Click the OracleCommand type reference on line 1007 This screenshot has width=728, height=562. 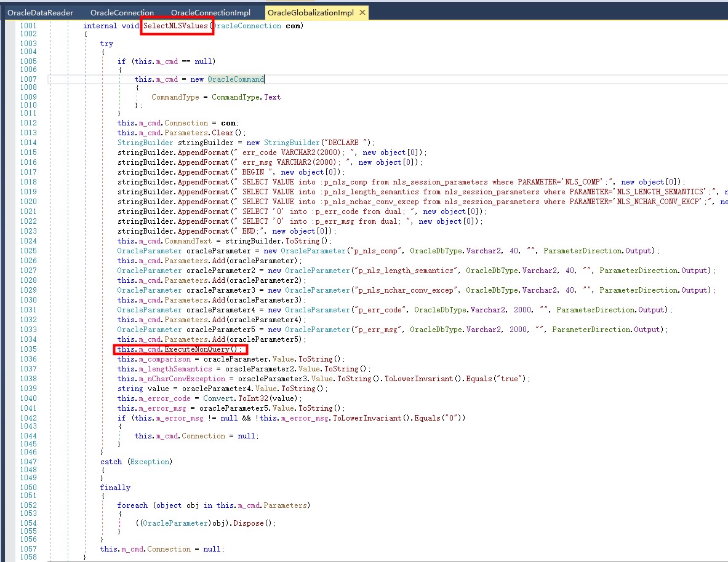[236, 79]
